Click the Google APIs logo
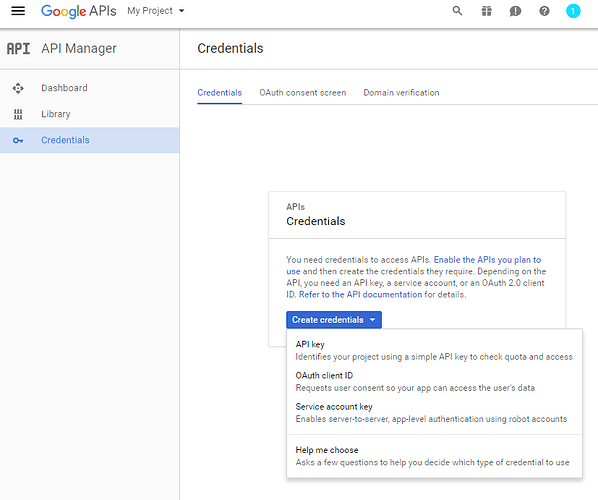The height and width of the screenshot is (500, 598). [x=79, y=11]
